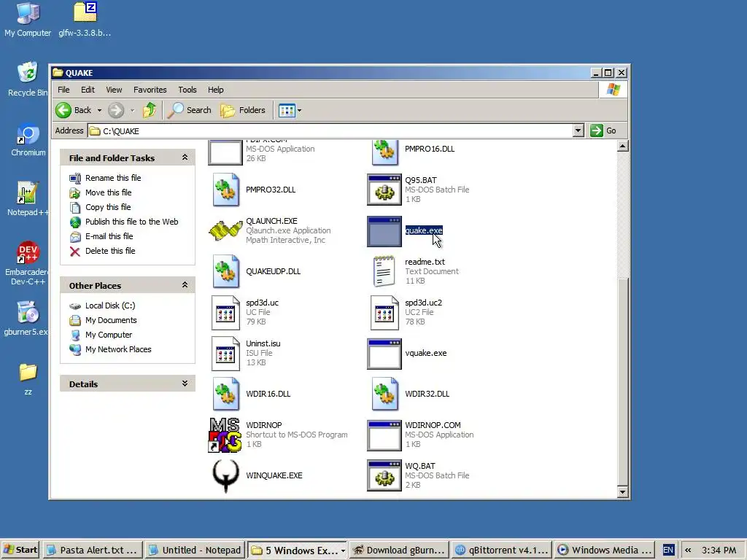Select the WDIRNOP MS-DOS shortcut icon
747x560 pixels.
coord(225,435)
